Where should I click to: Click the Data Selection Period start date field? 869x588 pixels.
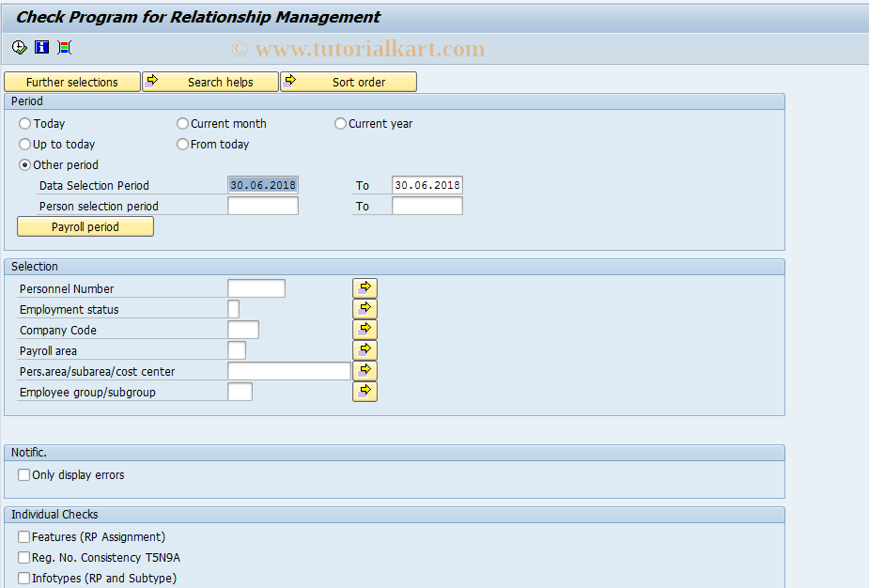[263, 185]
